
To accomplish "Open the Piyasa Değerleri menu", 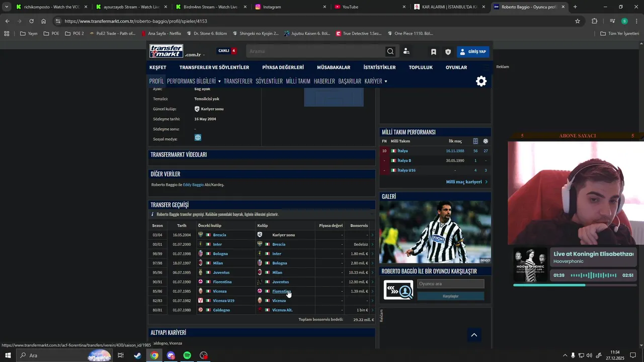I will pos(283,67).
